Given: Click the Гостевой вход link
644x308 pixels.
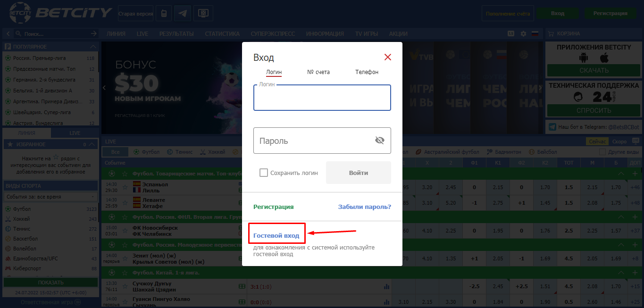Looking at the screenshot, I should pos(276,235).
